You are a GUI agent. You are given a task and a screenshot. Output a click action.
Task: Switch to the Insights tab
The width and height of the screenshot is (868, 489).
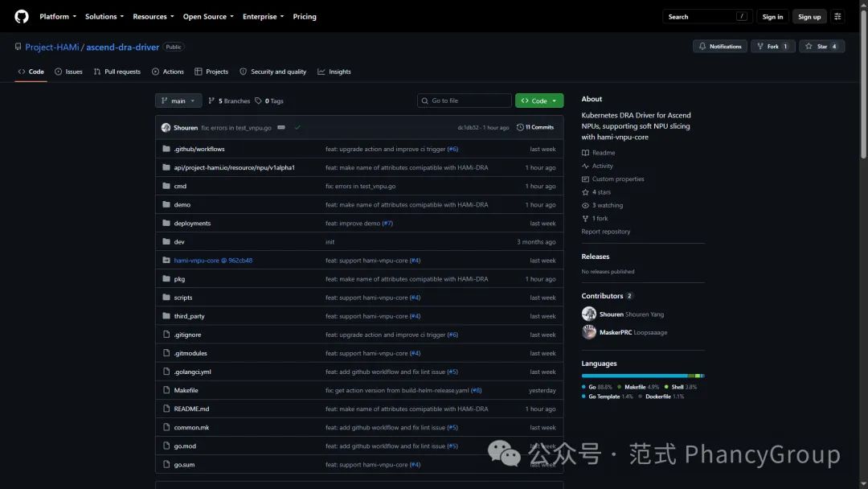(x=334, y=72)
